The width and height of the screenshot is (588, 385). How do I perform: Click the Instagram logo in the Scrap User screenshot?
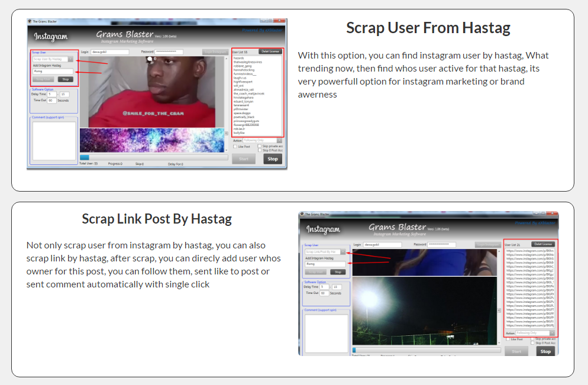point(51,36)
